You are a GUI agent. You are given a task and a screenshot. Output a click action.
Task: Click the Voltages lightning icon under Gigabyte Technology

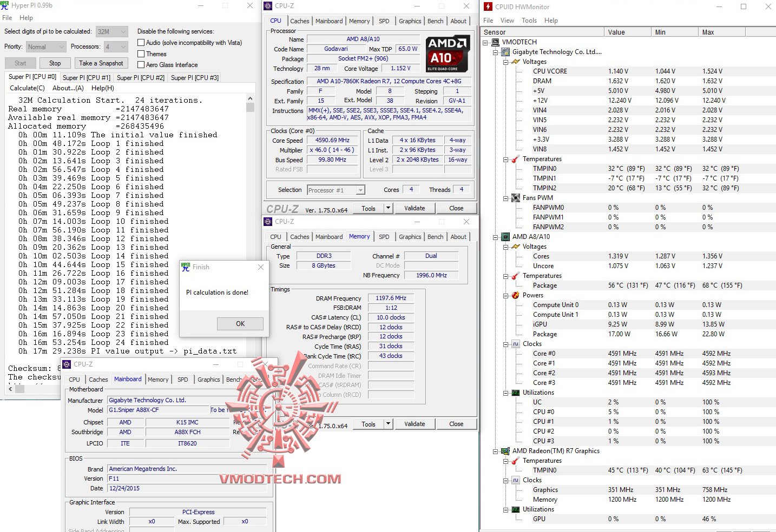[515, 62]
